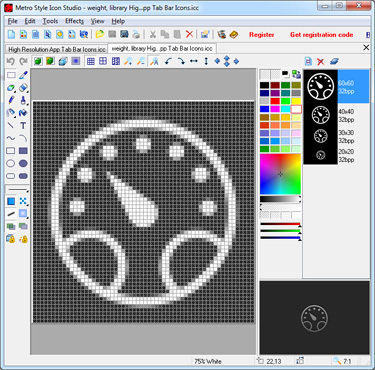Image resolution: width=375 pixels, height=370 pixels.
Task: Select the Brush tool
Action: 23,100
